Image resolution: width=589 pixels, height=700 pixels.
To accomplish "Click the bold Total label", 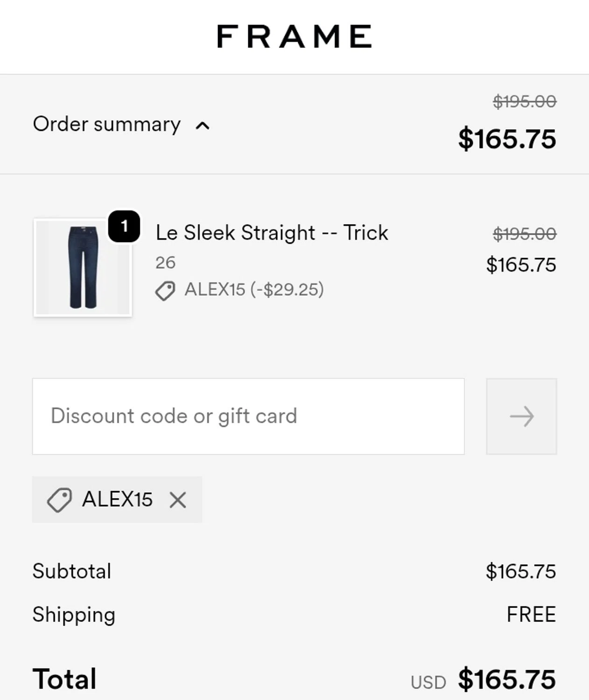I will [64, 679].
